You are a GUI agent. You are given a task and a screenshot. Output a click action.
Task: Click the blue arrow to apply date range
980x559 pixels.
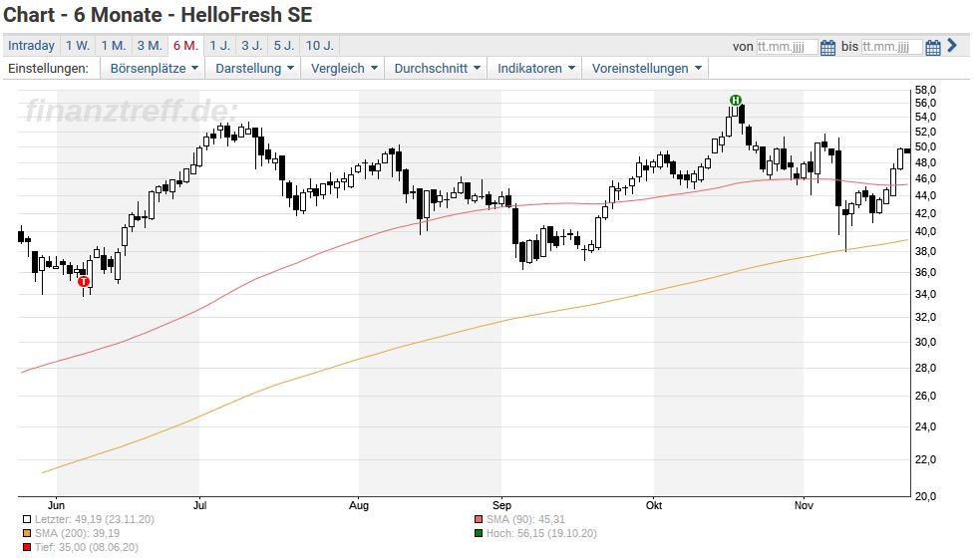(952, 46)
